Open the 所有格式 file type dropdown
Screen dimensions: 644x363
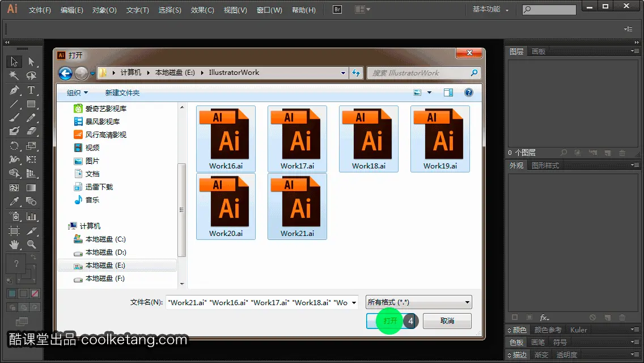click(x=418, y=302)
